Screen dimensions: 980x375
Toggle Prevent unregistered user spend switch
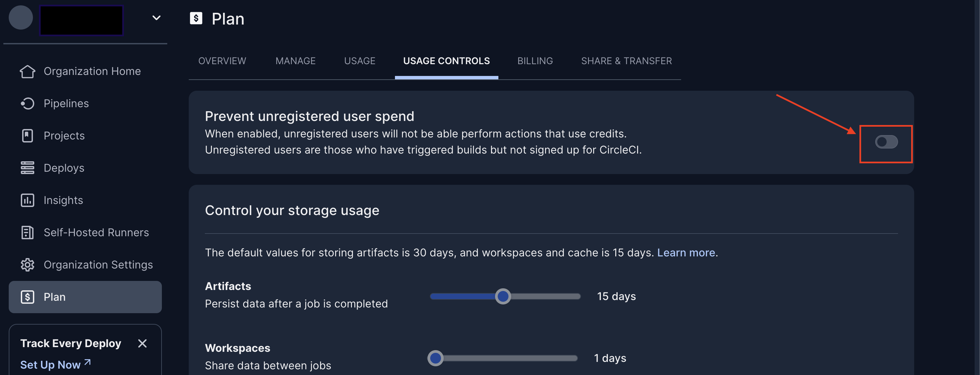point(886,142)
